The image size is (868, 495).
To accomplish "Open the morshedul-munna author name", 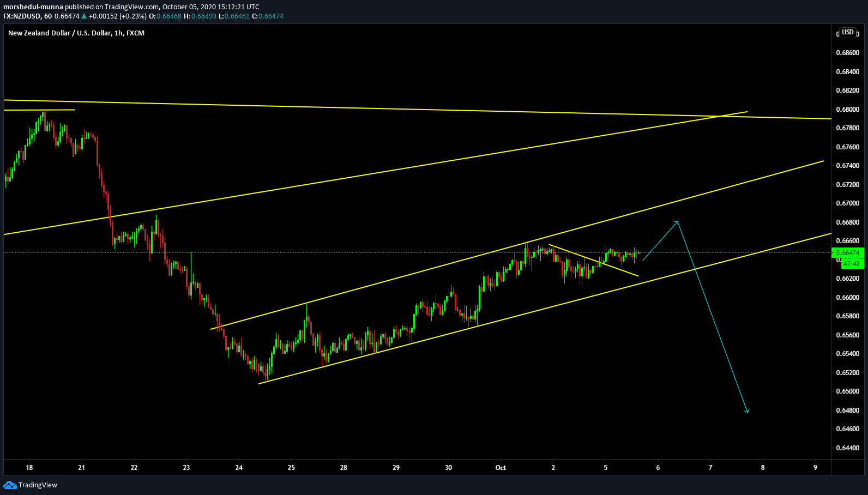I will click(x=33, y=7).
